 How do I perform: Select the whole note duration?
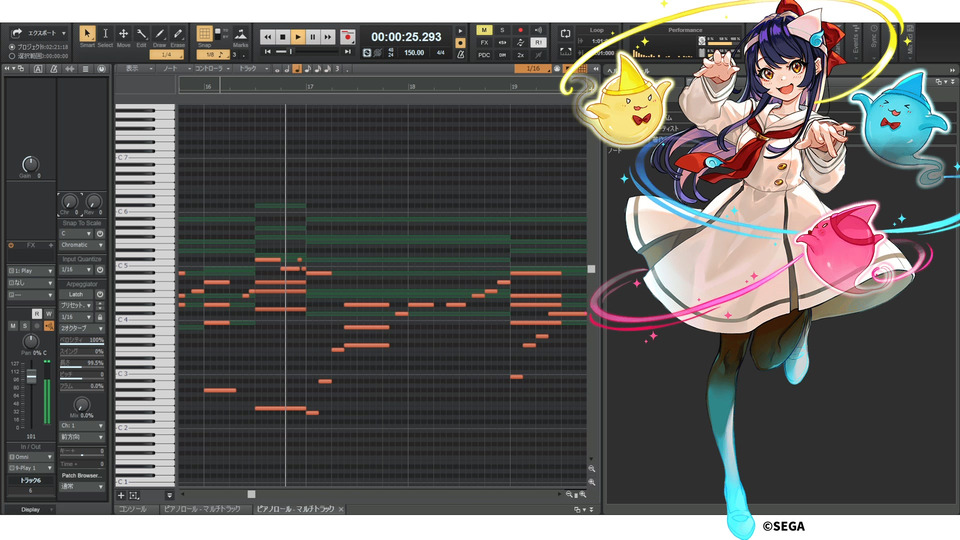pyautogui.click(x=277, y=69)
